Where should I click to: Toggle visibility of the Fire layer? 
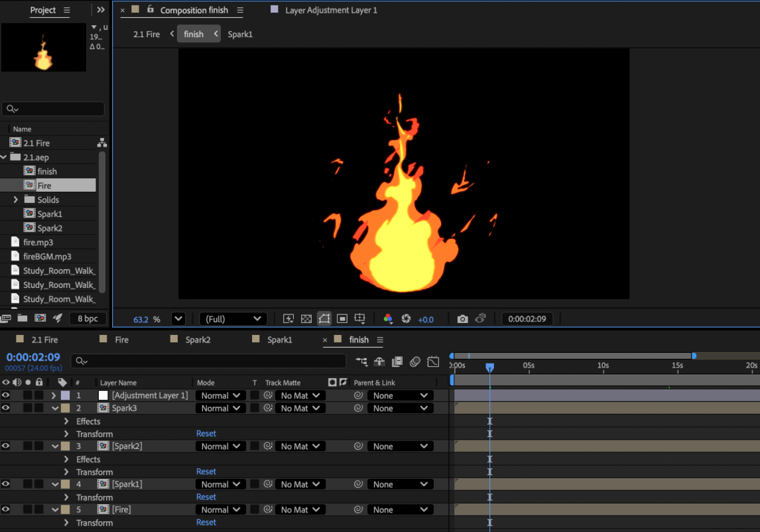[x=6, y=509]
